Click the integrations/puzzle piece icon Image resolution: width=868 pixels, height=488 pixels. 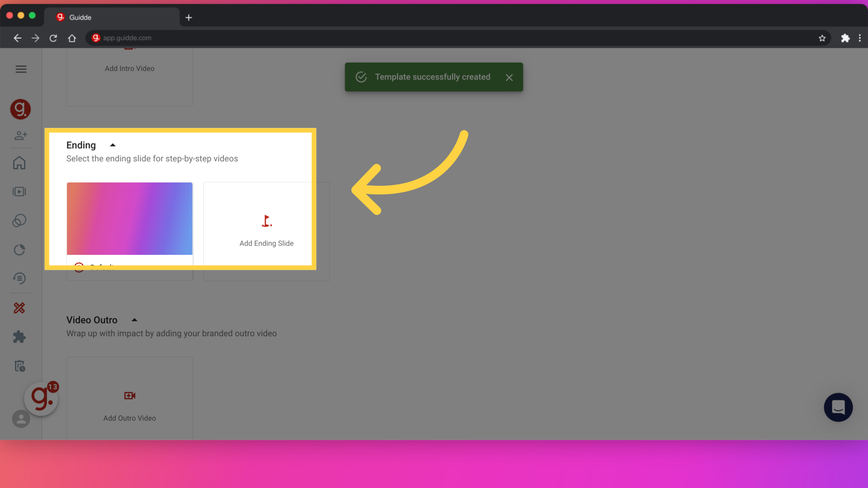20,337
